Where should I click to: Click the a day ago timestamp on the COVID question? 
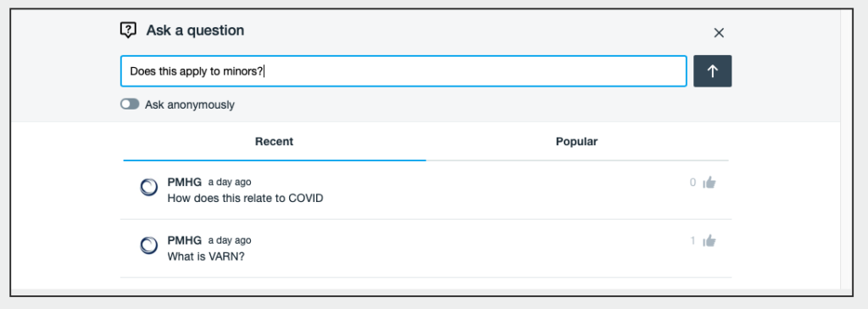point(230,182)
